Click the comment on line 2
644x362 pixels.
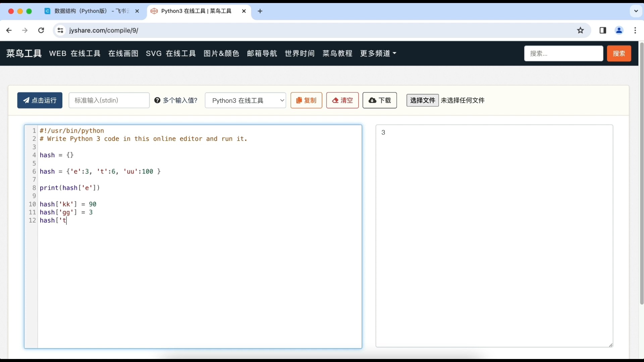[x=144, y=139]
